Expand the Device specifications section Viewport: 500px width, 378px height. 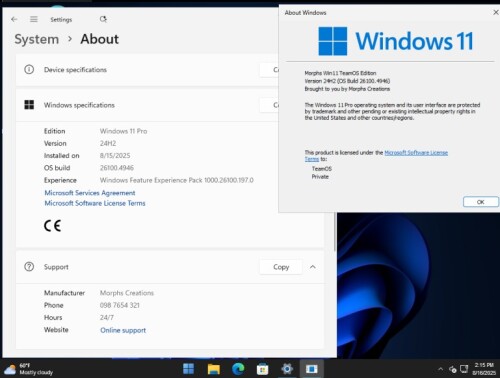point(147,70)
